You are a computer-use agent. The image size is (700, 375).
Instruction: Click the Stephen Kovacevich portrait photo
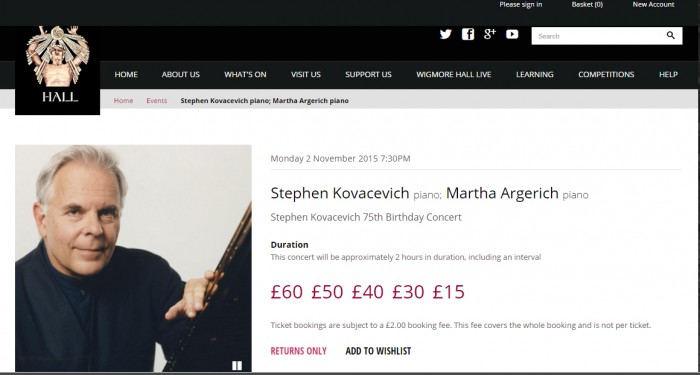(133, 258)
